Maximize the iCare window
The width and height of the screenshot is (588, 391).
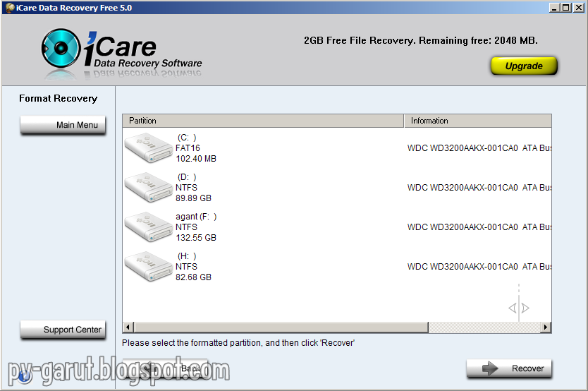point(566,8)
